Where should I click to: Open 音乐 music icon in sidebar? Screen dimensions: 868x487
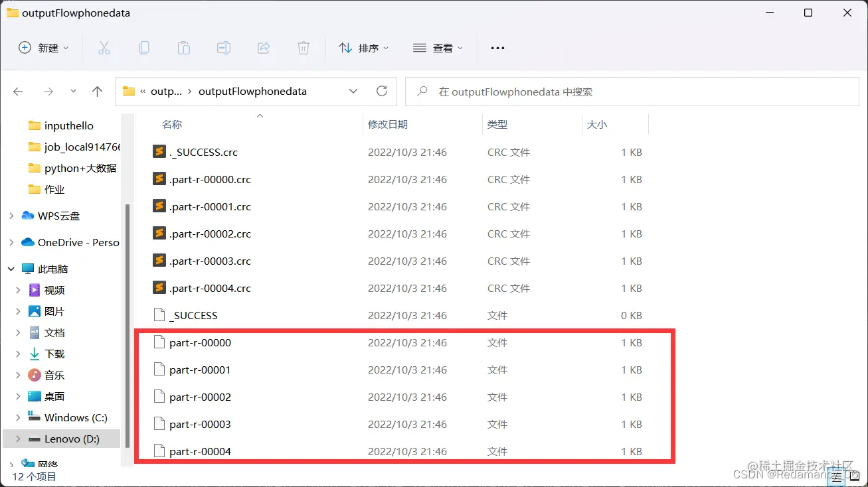[35, 375]
